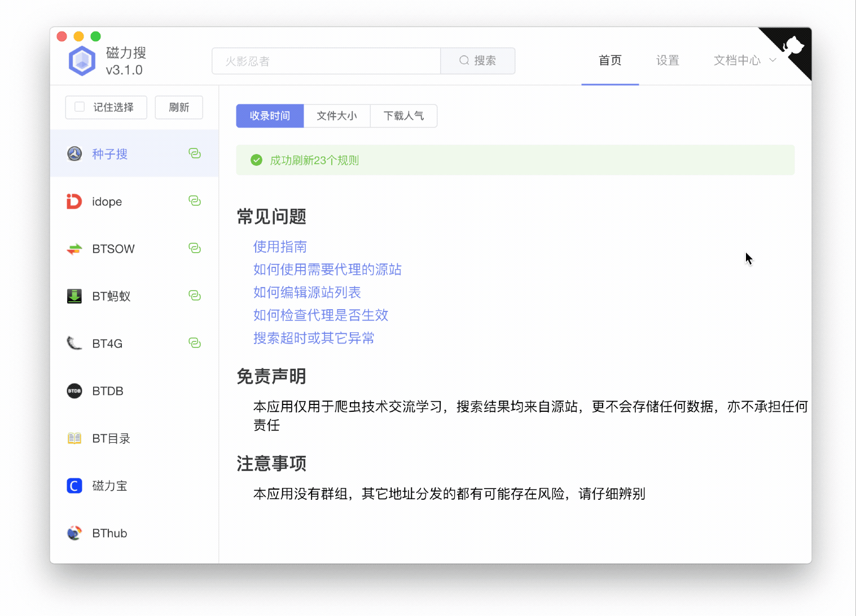Select the BTSOW source icon
Screen dimensions: 856x616
[x=74, y=248]
